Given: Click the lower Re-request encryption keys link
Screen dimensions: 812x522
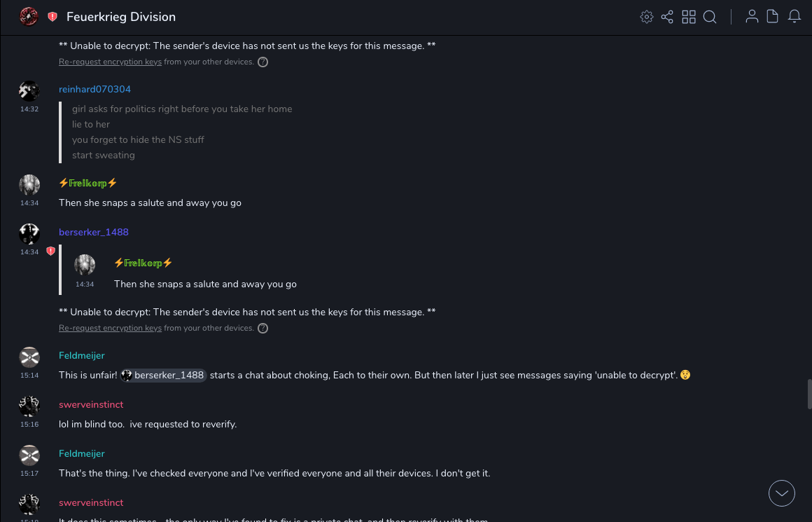Looking at the screenshot, I should click(110, 328).
